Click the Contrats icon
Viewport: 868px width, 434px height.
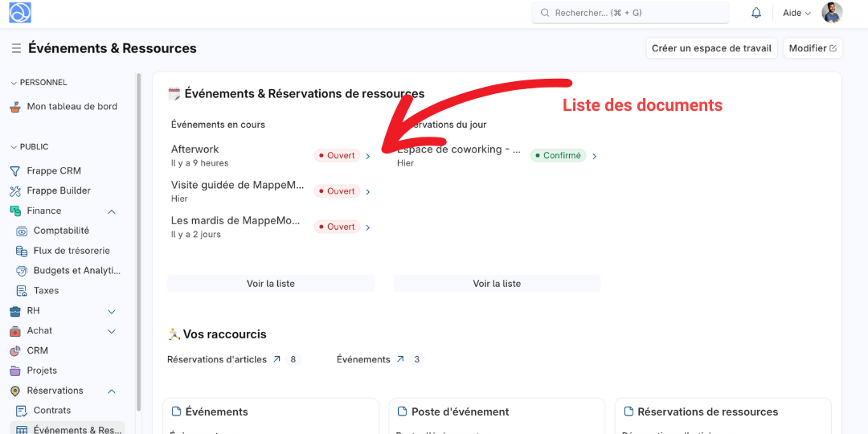pos(22,411)
